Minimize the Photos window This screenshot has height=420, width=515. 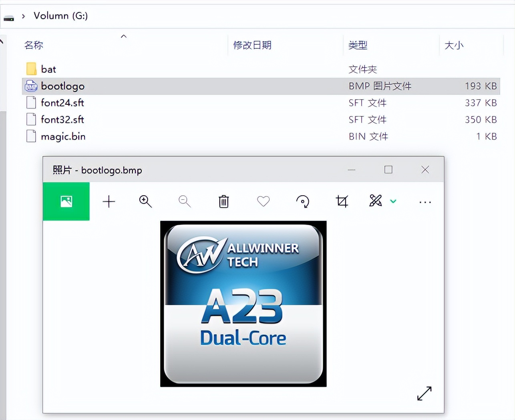point(352,170)
